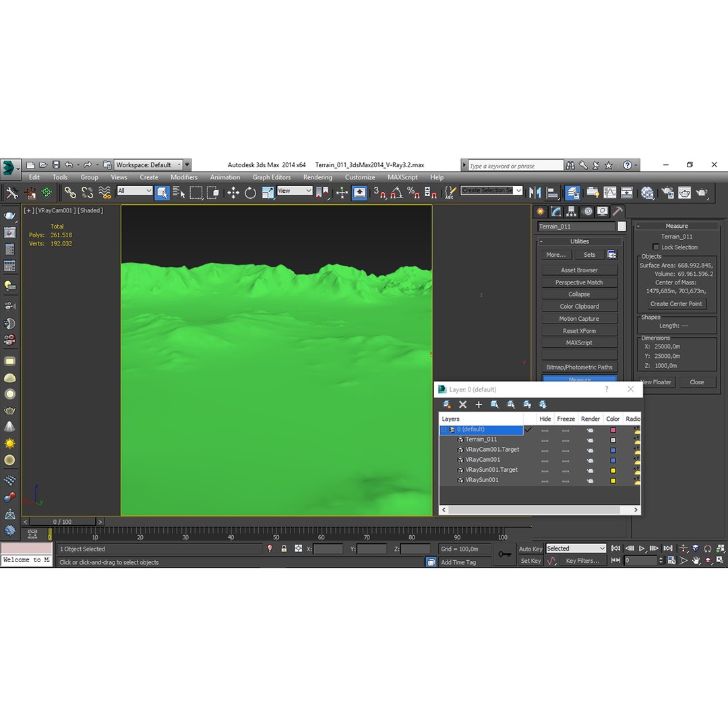Open the Modify command panel tab
Screen dimensions: 728x728
[555, 211]
